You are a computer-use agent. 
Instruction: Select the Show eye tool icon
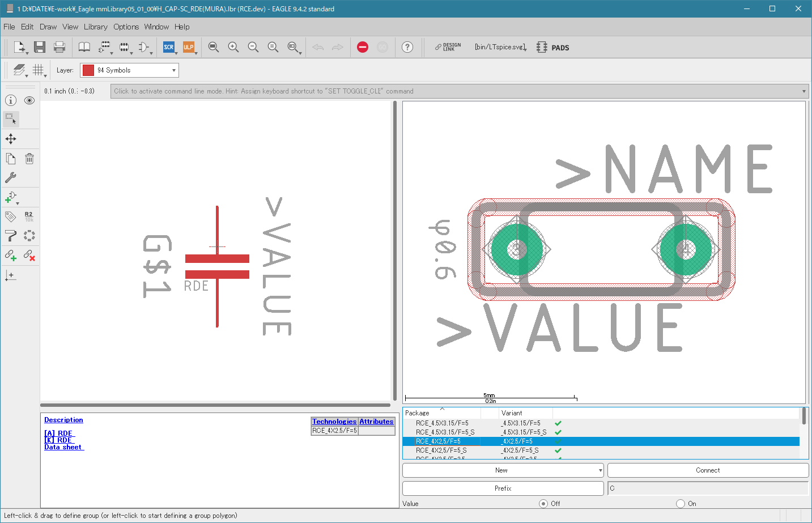click(29, 100)
